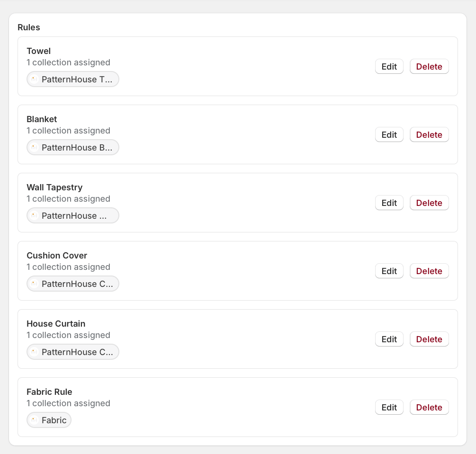Remove the Blanket rule with Delete

[429, 135]
